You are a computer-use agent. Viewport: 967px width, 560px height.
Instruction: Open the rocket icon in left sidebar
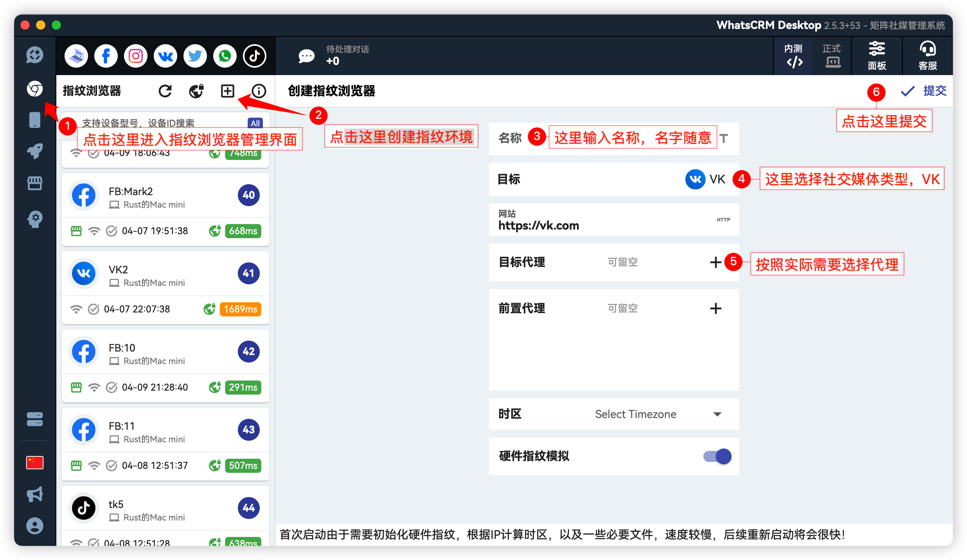pyautogui.click(x=35, y=151)
